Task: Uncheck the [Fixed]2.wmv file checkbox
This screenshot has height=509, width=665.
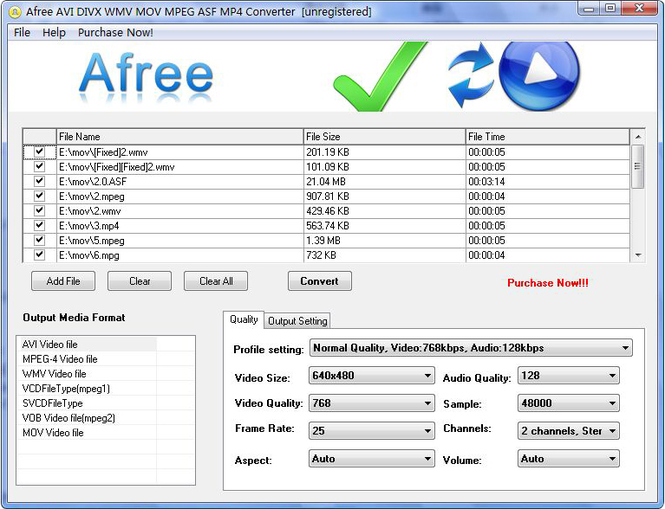Action: click(39, 151)
